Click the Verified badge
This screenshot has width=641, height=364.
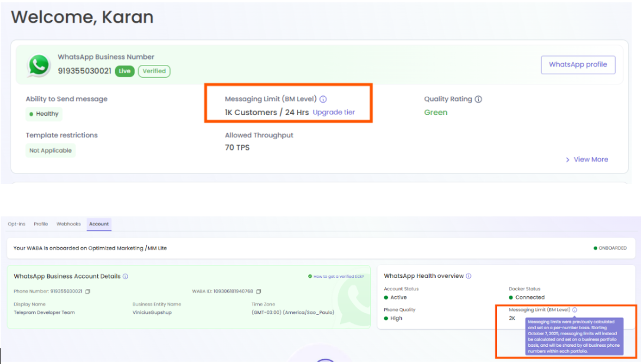(x=154, y=71)
